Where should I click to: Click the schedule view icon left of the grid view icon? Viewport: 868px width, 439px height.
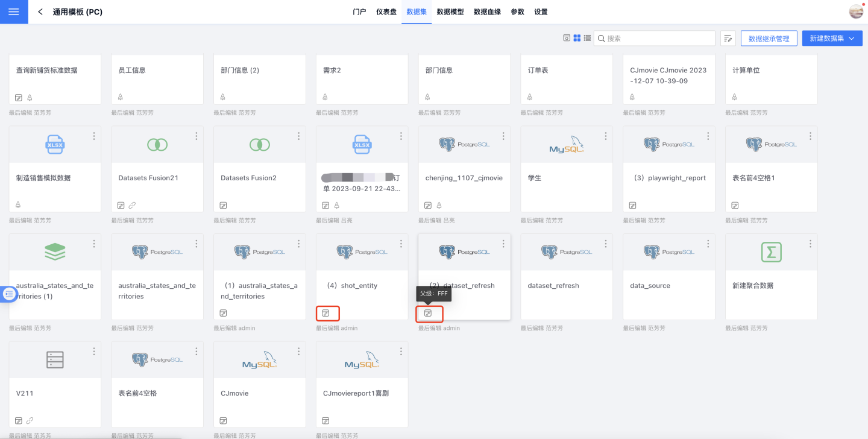[567, 38]
